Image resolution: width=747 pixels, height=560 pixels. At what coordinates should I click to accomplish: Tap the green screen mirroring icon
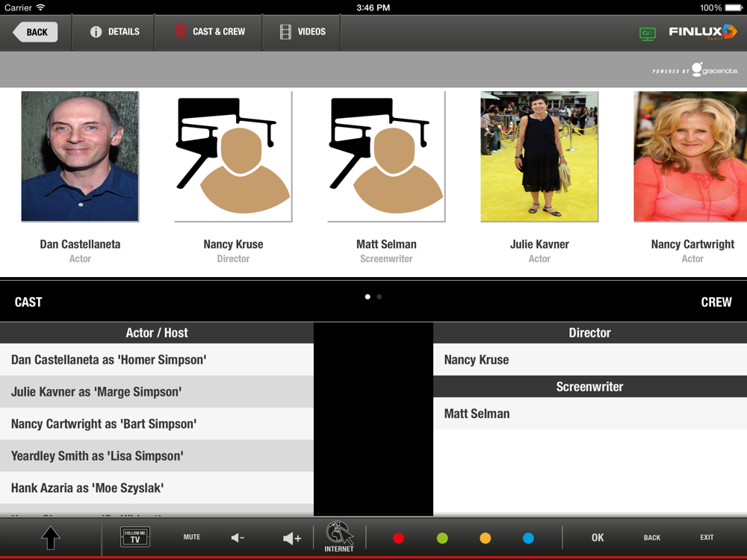pyautogui.click(x=647, y=34)
